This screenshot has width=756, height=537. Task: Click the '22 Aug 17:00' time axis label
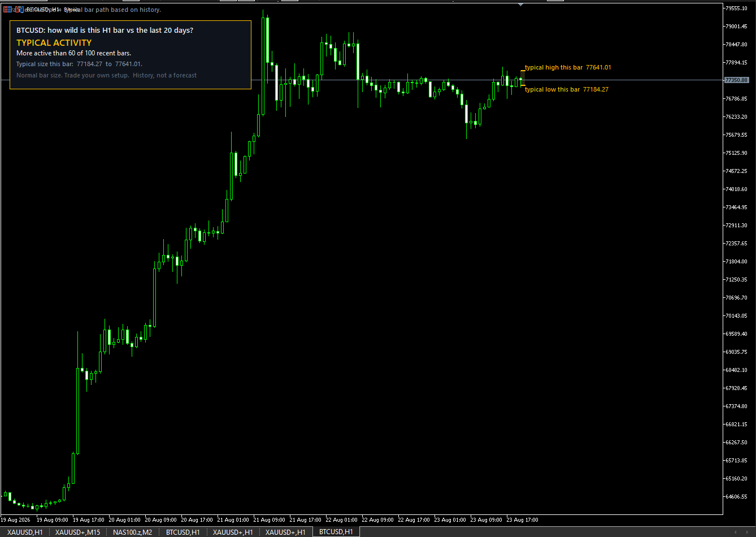coord(414,519)
